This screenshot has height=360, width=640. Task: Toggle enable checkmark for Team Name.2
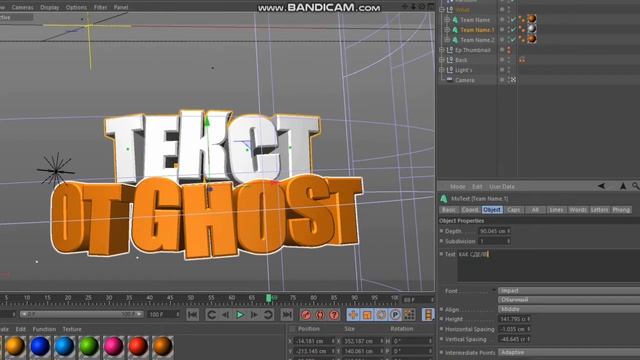[x=513, y=40]
